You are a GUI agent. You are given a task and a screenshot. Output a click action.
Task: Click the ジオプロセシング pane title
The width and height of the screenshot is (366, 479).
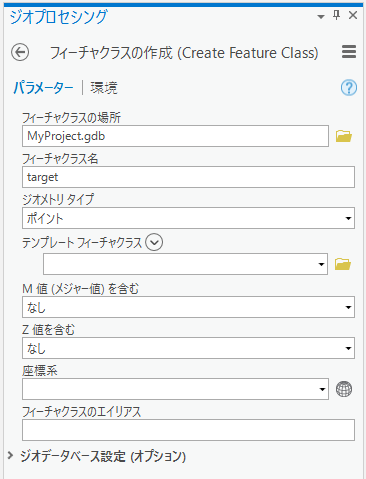pos(59,17)
